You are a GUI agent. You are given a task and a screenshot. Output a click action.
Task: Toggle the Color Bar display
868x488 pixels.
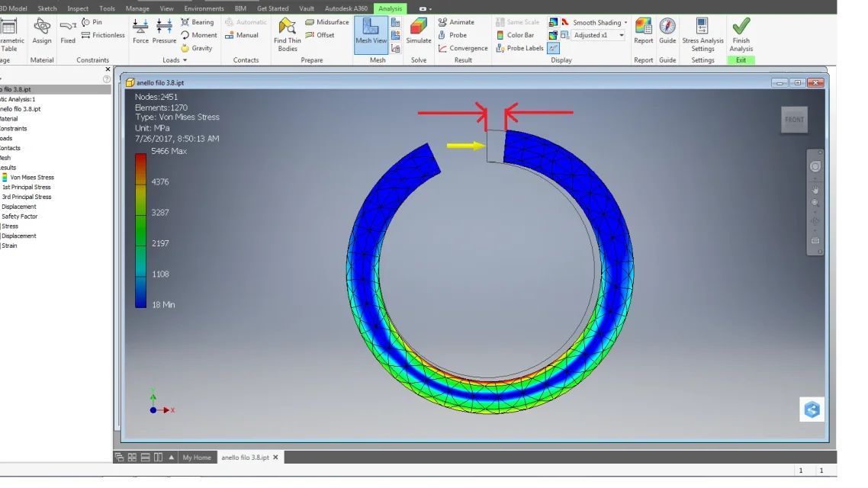pyautogui.click(x=515, y=35)
